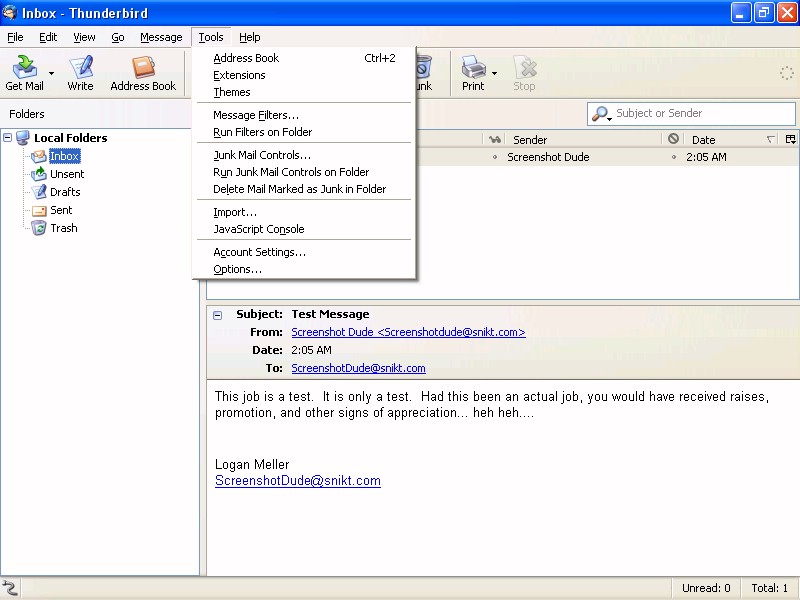Viewport: 800px width, 600px height.
Task: Select Themes in the Tools menu
Action: 304,92
